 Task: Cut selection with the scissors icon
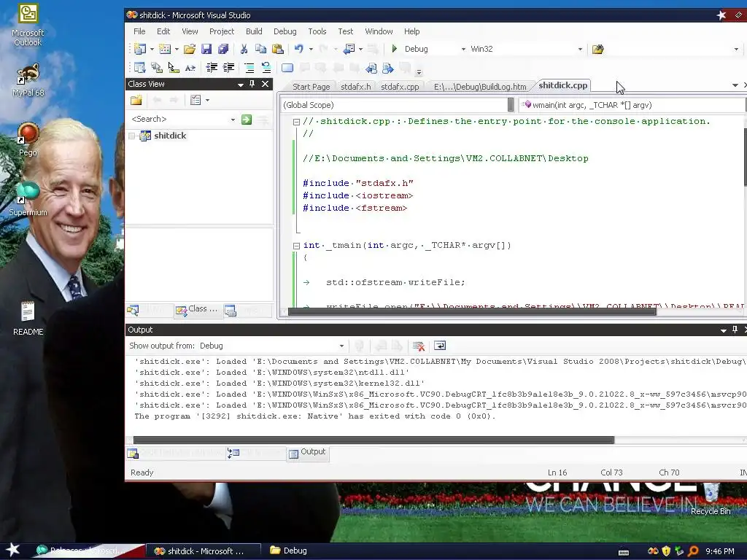pyautogui.click(x=244, y=49)
